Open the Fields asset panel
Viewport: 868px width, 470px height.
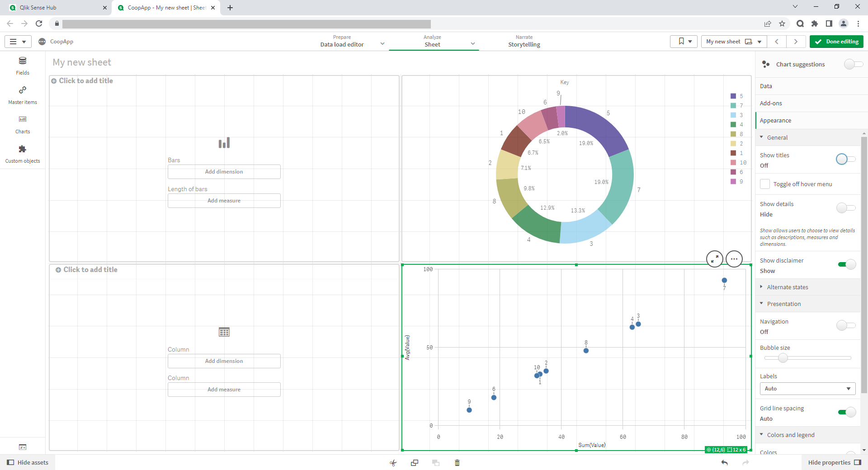tap(23, 66)
